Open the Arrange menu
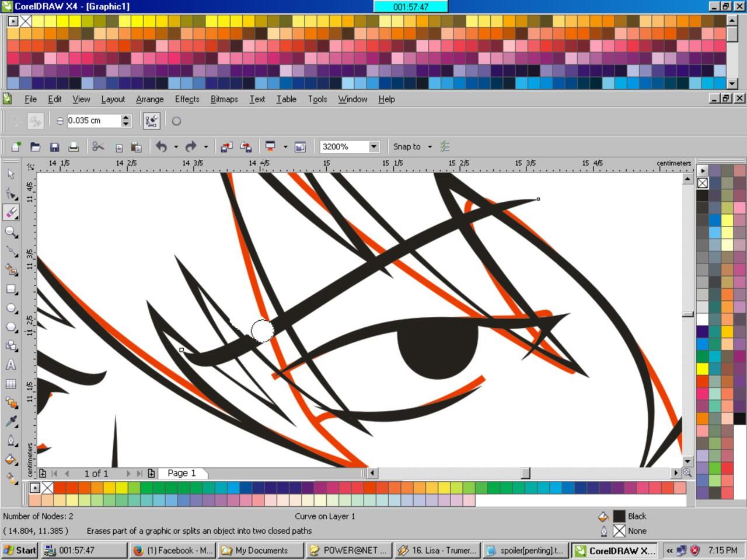Image resolution: width=747 pixels, height=560 pixels. [149, 99]
